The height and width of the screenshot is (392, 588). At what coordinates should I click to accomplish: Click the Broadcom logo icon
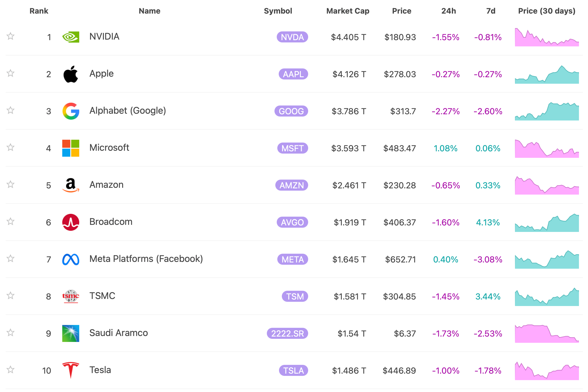click(71, 222)
